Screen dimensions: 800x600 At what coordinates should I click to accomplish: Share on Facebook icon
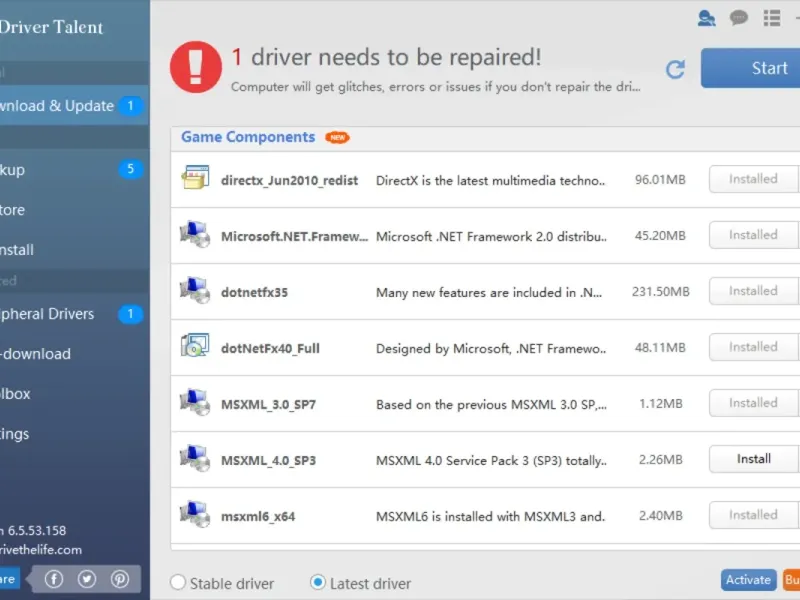(54, 579)
